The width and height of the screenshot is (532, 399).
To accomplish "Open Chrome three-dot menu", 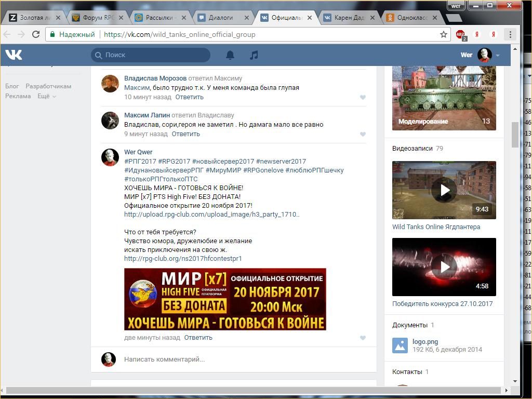I will click(x=510, y=34).
